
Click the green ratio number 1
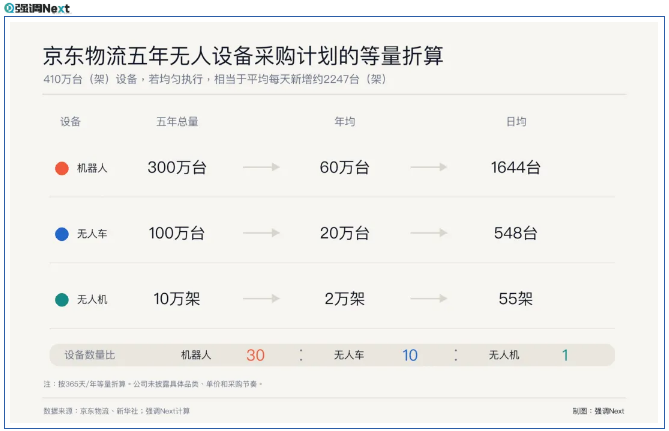[x=565, y=355]
